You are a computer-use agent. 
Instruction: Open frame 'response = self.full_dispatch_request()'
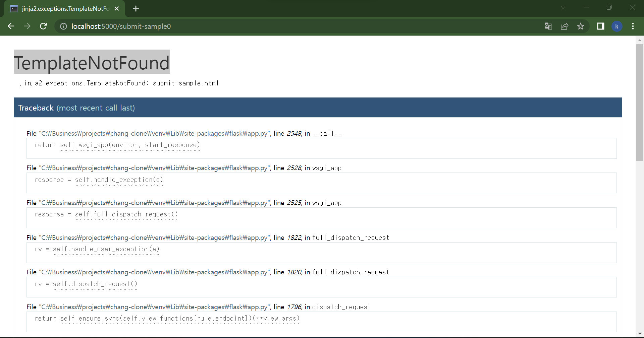[321, 218]
